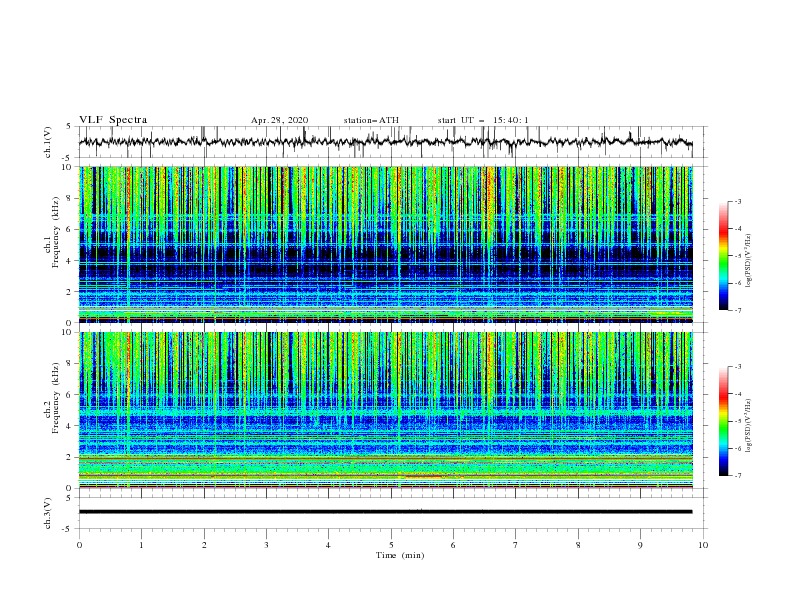The height and width of the screenshot is (612, 792).
Task: Click the 'VLF Spectra' title text
Action: pyautogui.click(x=113, y=120)
